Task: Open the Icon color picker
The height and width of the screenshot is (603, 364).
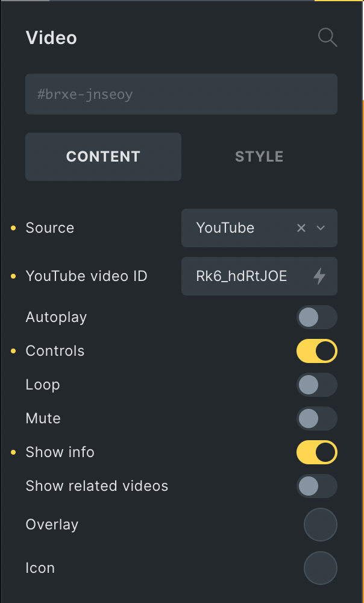Action: [320, 568]
